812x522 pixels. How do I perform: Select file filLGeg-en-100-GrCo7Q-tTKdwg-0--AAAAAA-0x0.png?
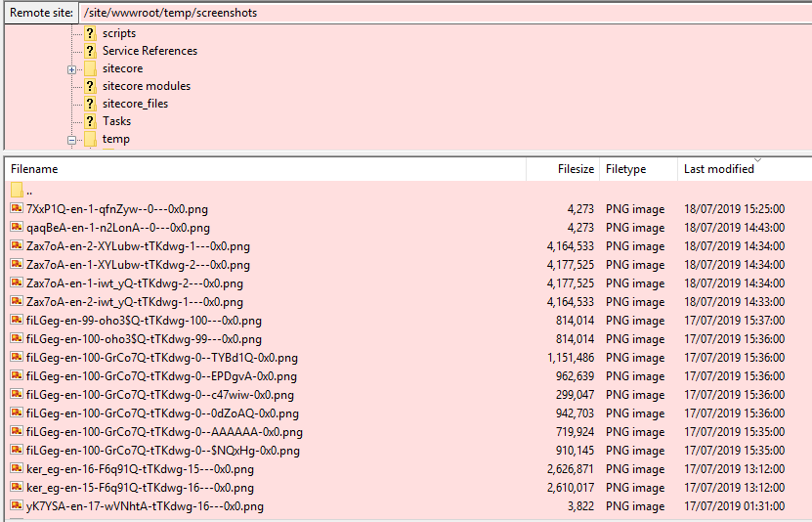[x=164, y=432]
